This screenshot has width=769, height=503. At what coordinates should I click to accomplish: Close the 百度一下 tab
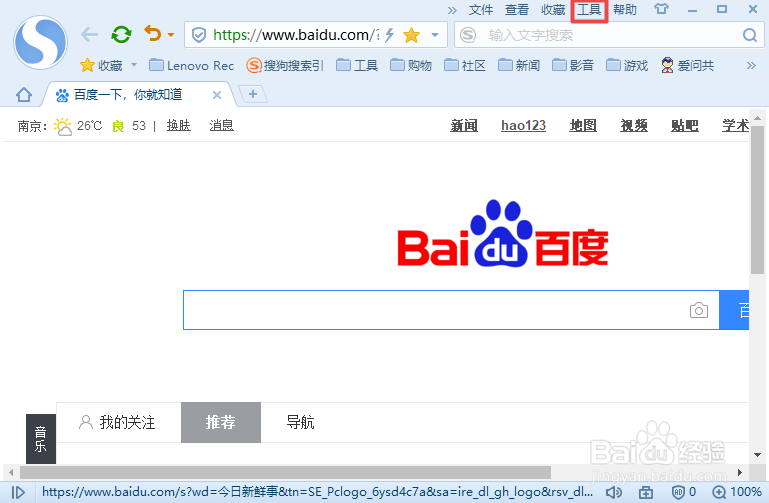217,95
